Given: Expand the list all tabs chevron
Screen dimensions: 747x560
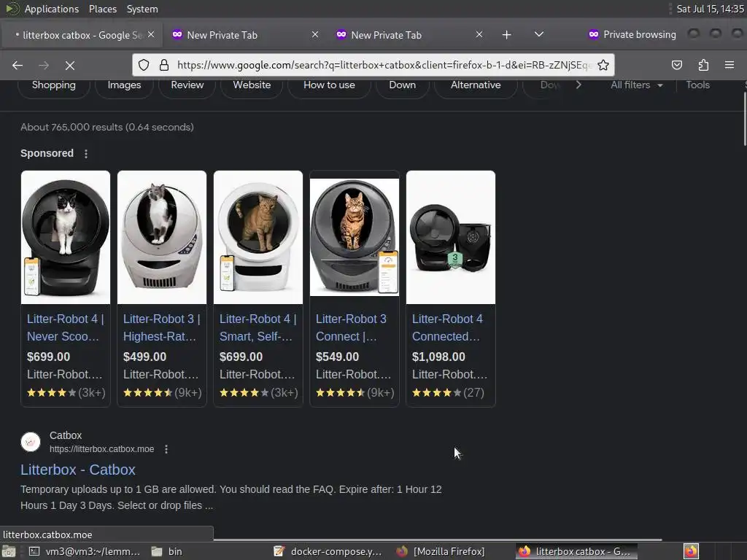Looking at the screenshot, I should pos(539,34).
